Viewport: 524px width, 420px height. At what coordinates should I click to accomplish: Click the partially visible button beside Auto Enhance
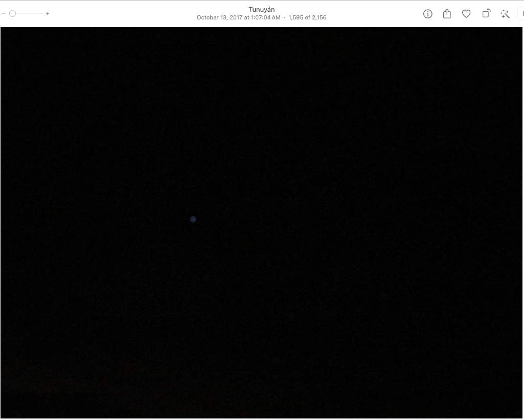[521, 14]
